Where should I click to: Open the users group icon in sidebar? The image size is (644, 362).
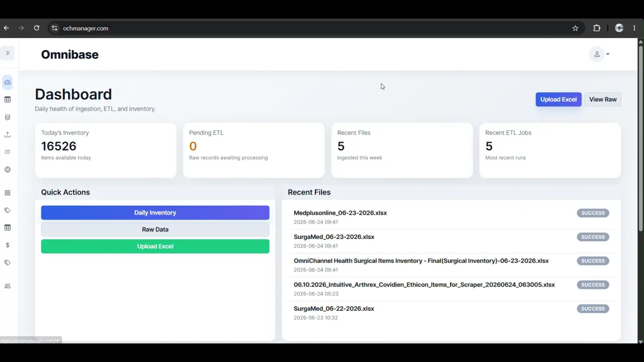click(8, 286)
